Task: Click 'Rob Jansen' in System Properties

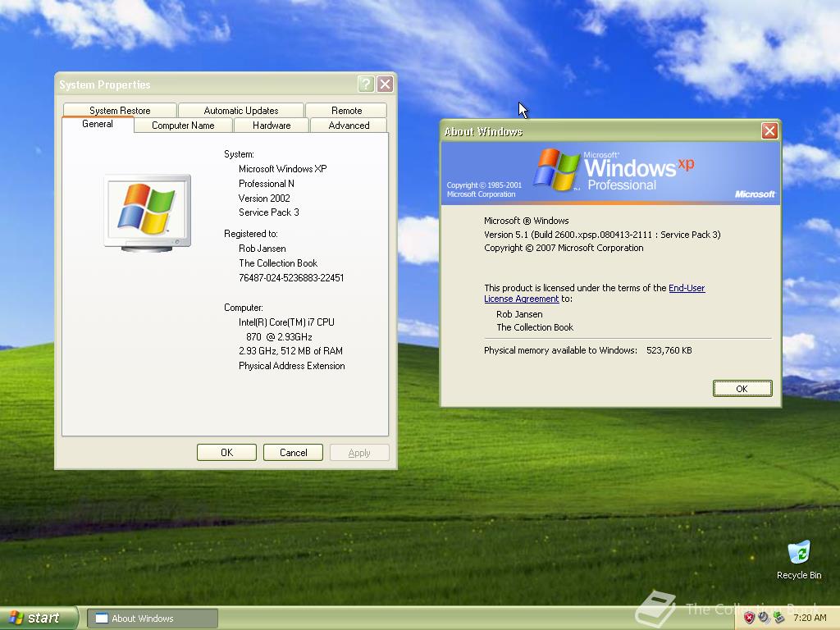Action: point(262,249)
